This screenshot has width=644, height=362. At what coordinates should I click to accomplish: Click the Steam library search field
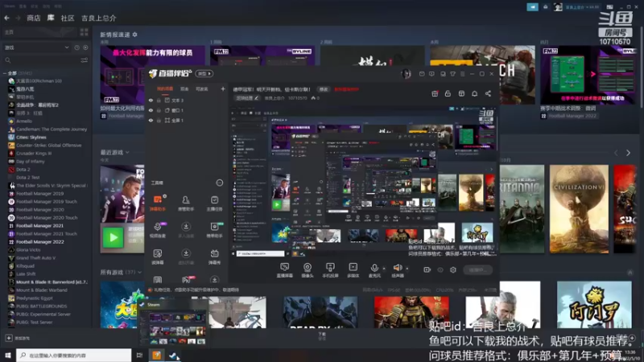(x=41, y=60)
